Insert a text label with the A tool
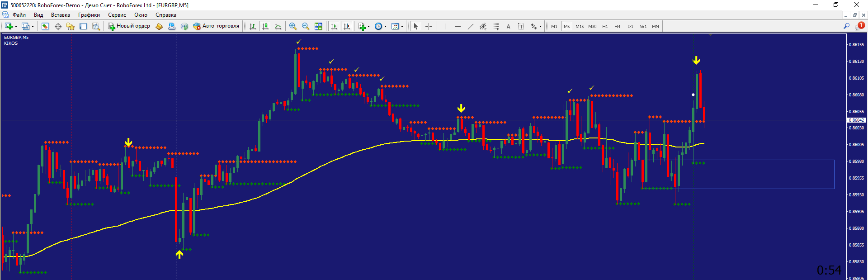This screenshot has width=868, height=280. coord(508,26)
